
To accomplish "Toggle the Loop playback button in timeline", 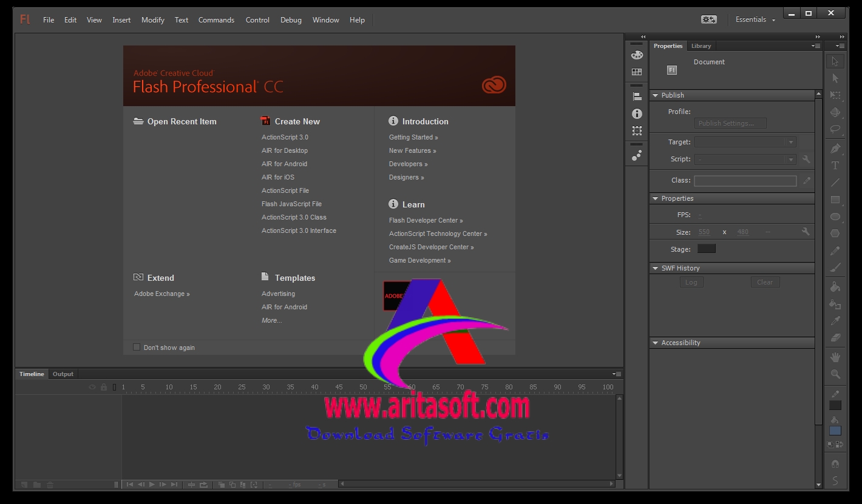I will pos(203,485).
